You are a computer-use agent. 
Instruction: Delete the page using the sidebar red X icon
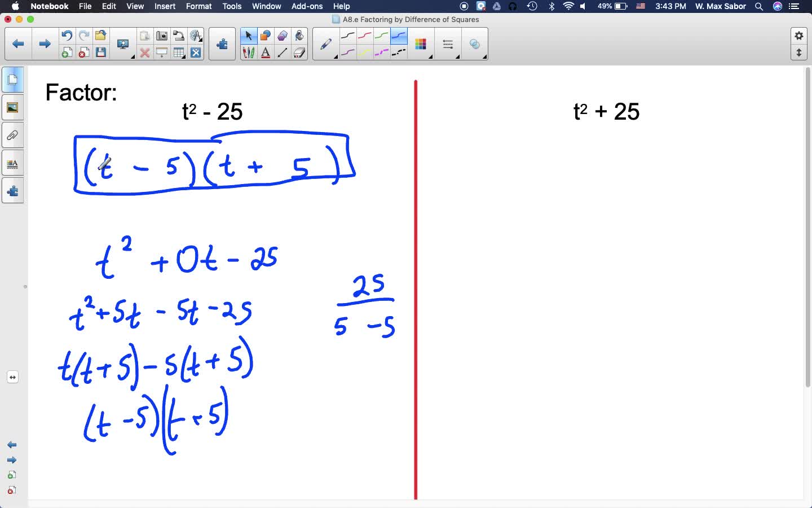point(12,490)
